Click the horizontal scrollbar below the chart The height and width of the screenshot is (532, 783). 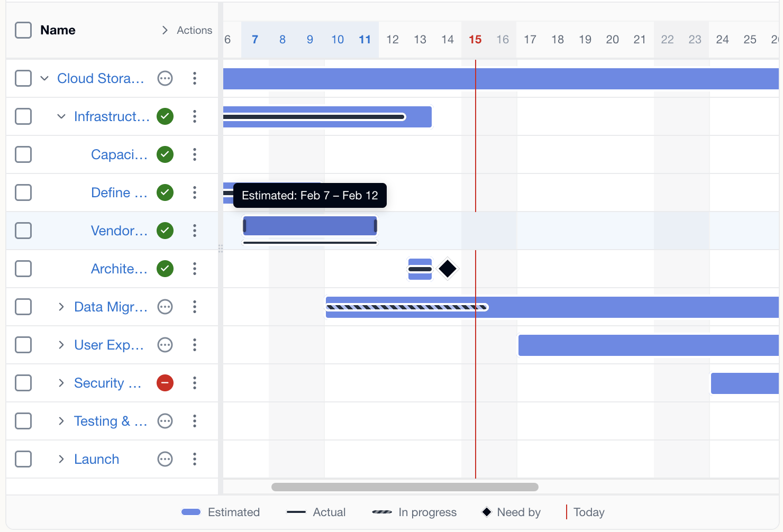(405, 487)
